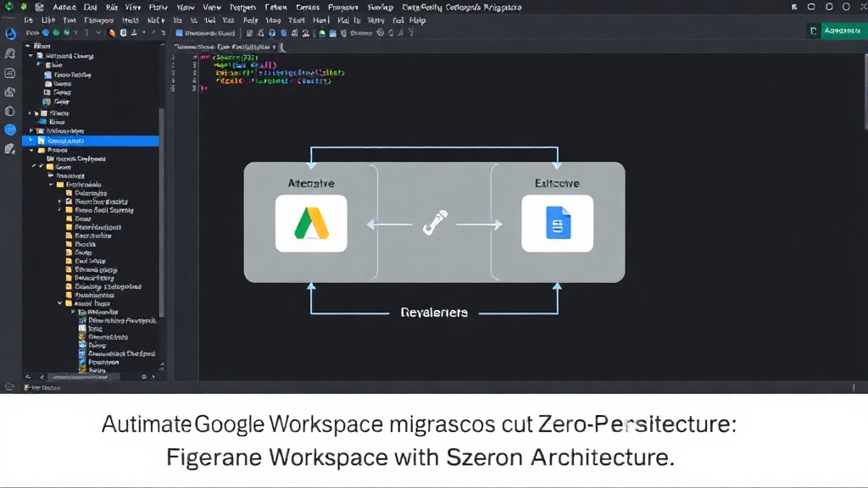Click the green app icon in the title bar corner
The width and height of the screenshot is (868, 488).
8,7
